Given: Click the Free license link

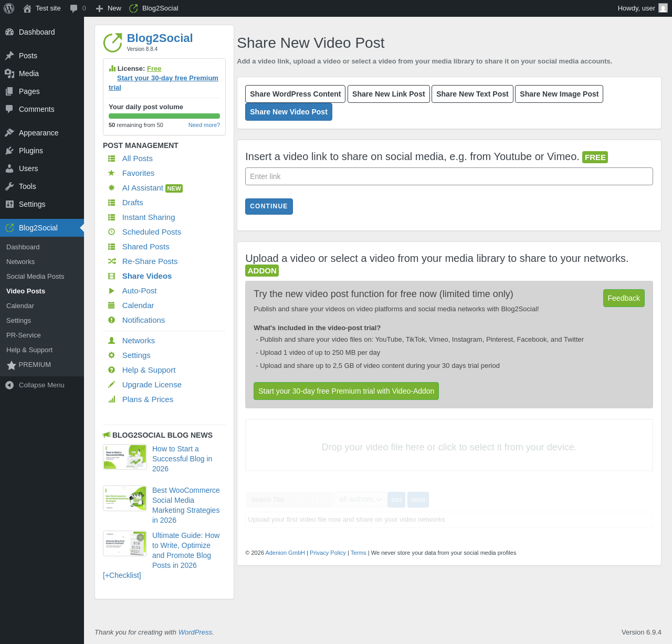Looking at the screenshot, I should 154,69.
